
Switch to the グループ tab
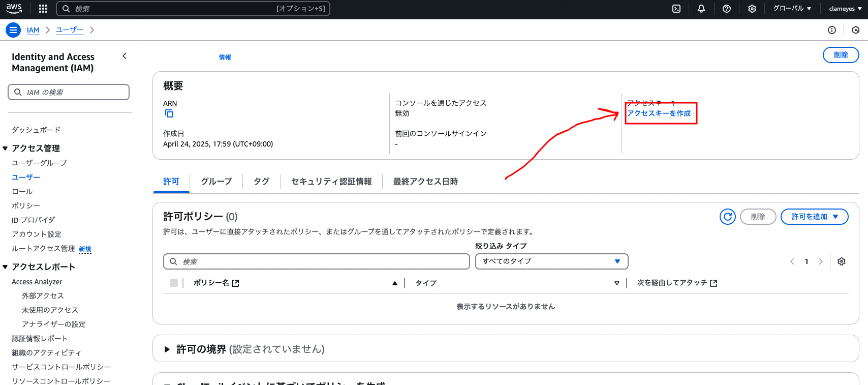pyautogui.click(x=216, y=182)
